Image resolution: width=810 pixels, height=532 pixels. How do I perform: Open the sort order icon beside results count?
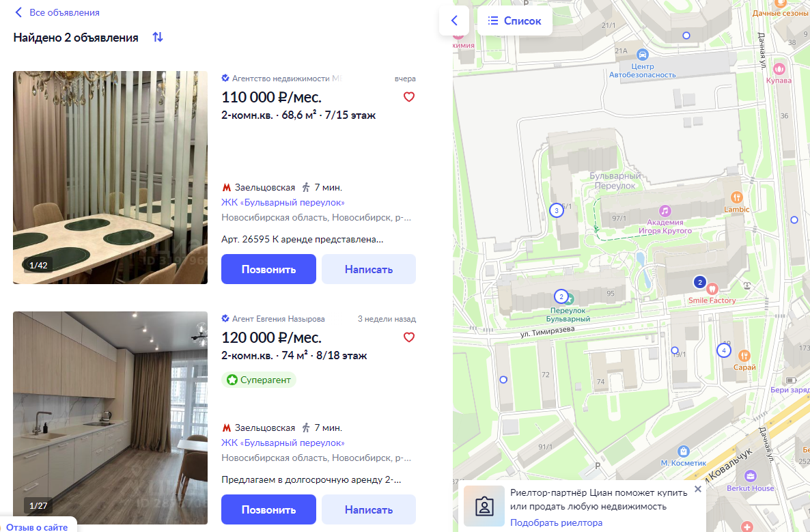coord(158,37)
